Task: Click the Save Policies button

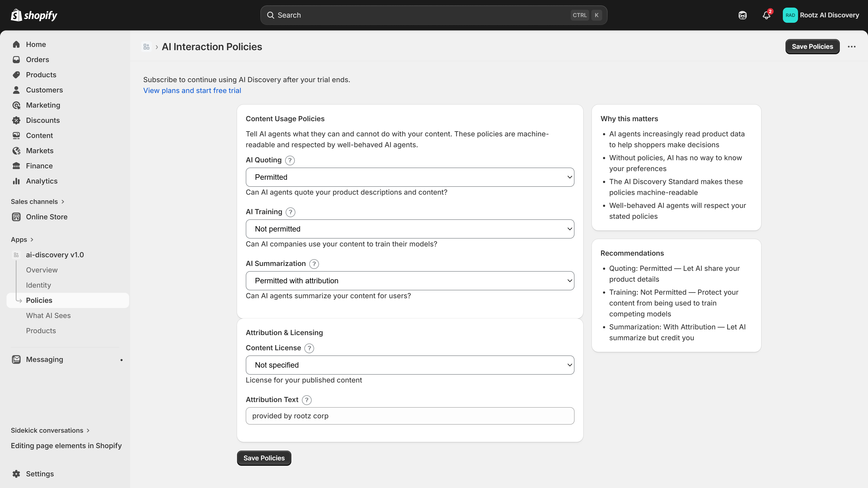Action: [x=812, y=46]
